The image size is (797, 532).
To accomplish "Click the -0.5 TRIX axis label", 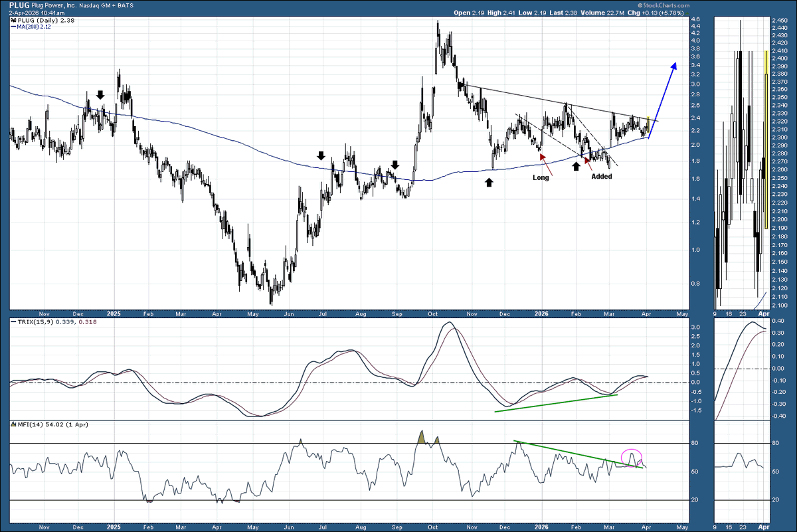I will [x=696, y=392].
